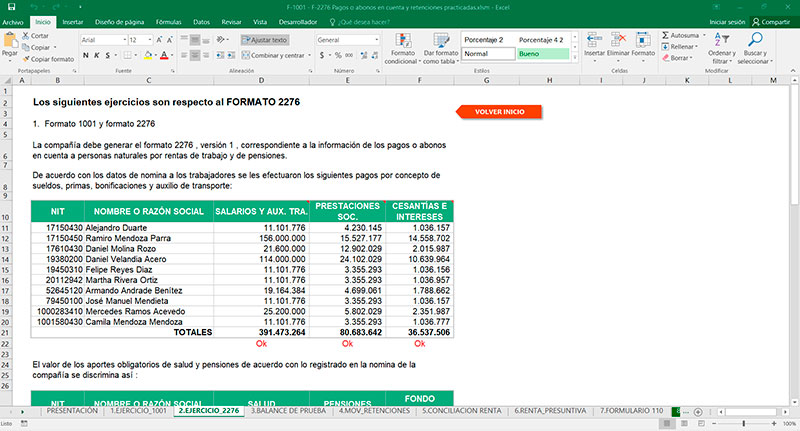800x431 pixels.
Task: Open the font size 12 dropdown
Action: click(x=150, y=40)
